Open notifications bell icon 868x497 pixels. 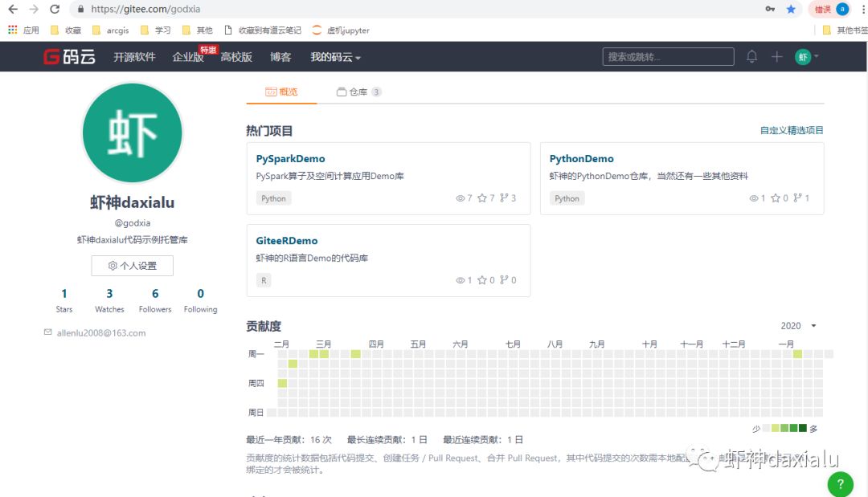click(751, 56)
